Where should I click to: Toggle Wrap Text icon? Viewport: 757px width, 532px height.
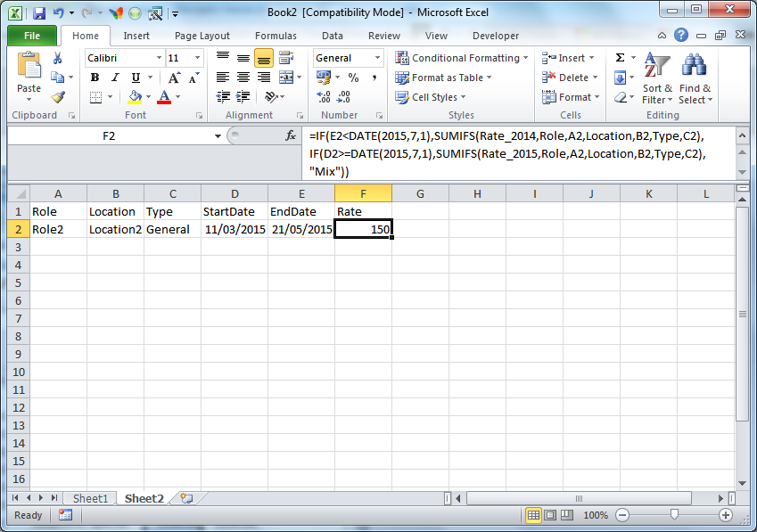(x=286, y=58)
